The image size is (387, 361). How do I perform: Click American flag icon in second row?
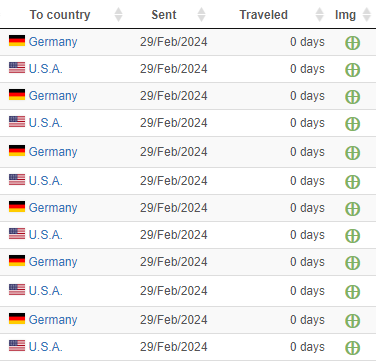[17, 68]
